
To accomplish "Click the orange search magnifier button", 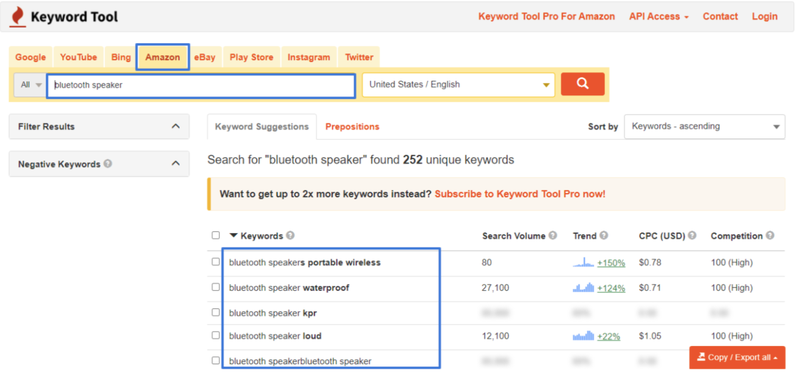I will [583, 84].
